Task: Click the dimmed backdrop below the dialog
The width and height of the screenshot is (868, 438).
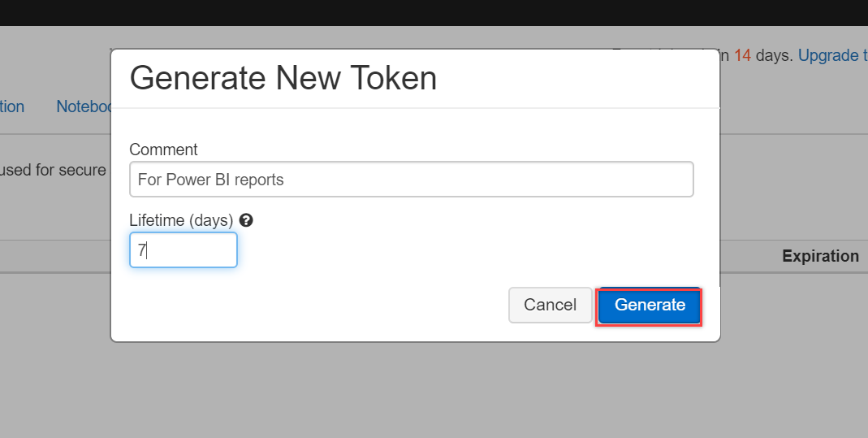Action: (434, 390)
